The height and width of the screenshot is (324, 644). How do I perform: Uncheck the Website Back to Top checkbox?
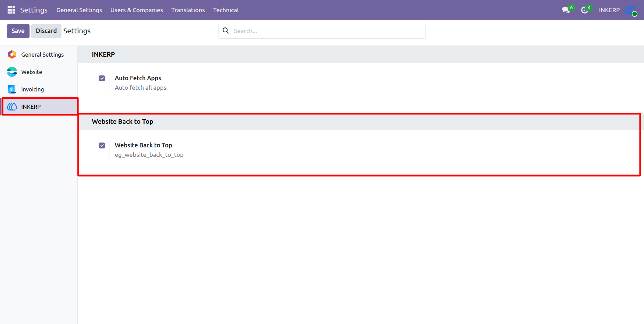click(x=102, y=146)
